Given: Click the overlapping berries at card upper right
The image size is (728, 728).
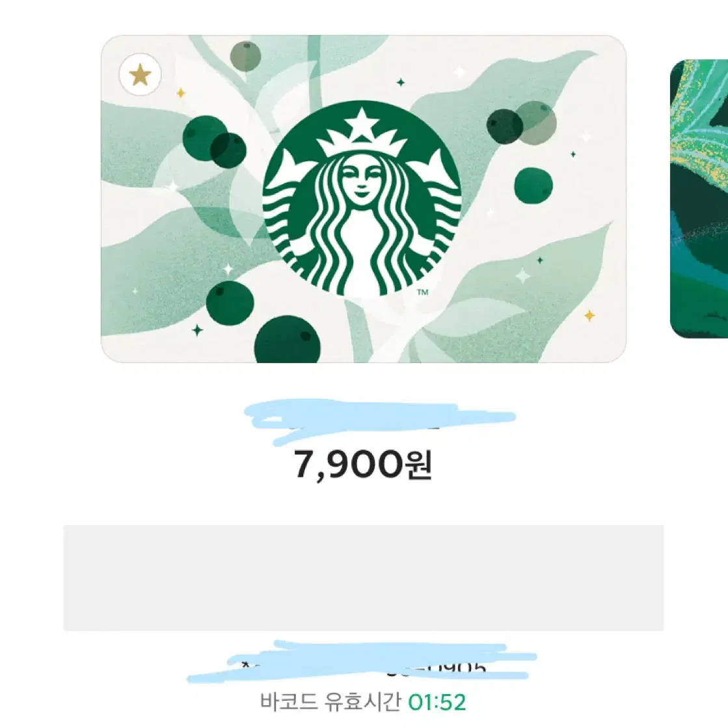Looking at the screenshot, I should point(521,123).
